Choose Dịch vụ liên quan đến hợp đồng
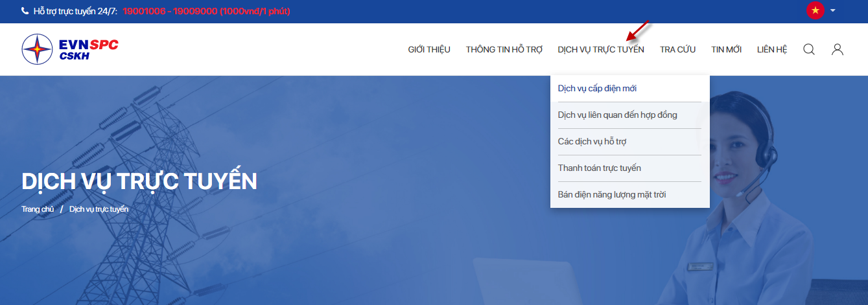Image resolution: width=868 pixels, height=305 pixels. pyautogui.click(x=617, y=115)
